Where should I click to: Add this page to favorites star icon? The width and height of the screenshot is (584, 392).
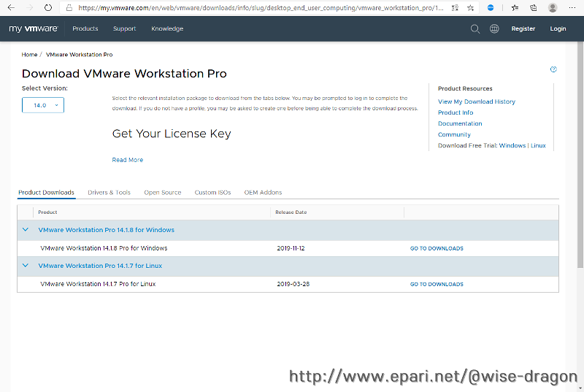pos(470,7)
